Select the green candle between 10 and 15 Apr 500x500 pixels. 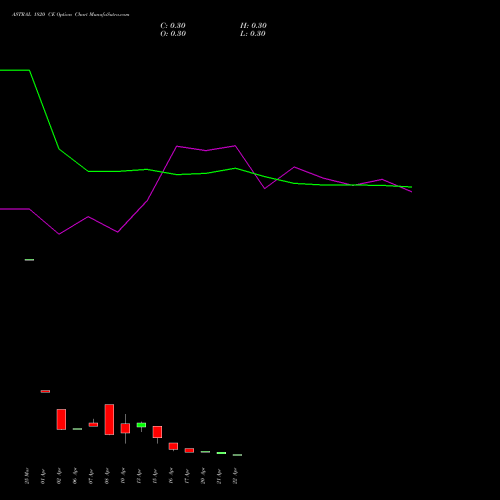[x=141, y=425]
